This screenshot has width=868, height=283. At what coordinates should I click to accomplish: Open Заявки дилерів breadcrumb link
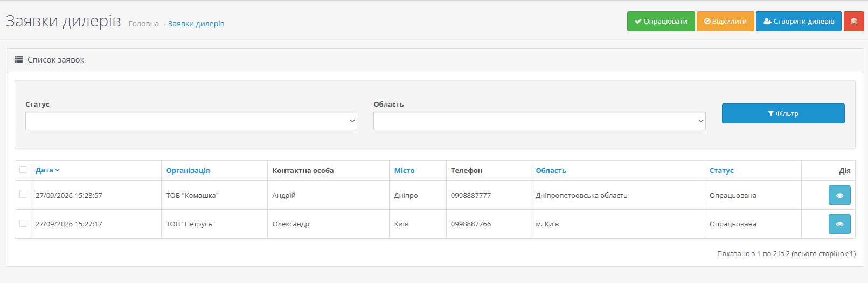(196, 24)
